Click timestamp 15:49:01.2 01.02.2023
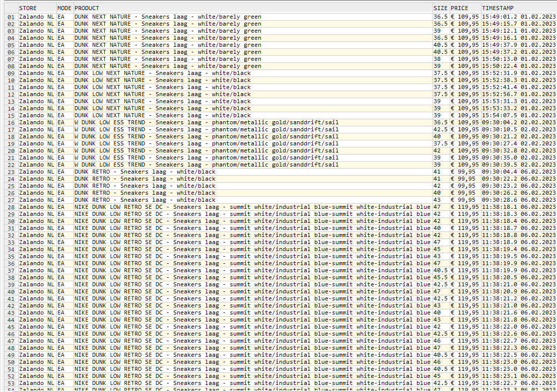The width and height of the screenshot is (557, 392). (x=519, y=17)
